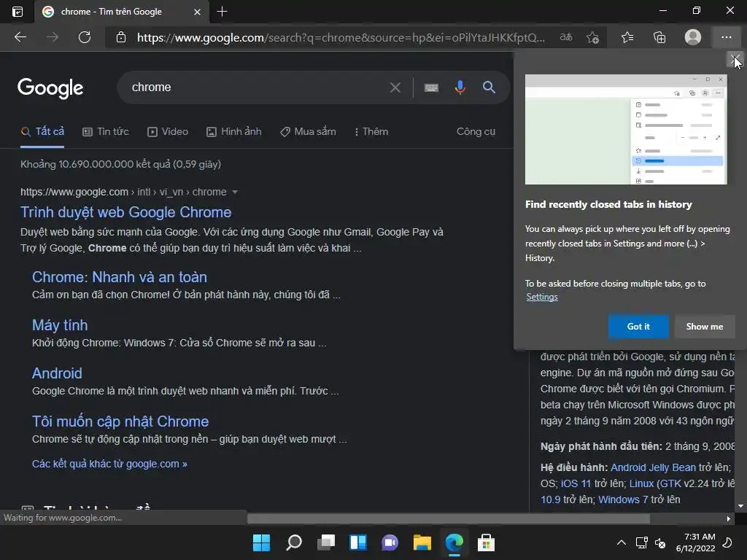Open the Android sublink
The height and width of the screenshot is (560, 747).
(57, 373)
